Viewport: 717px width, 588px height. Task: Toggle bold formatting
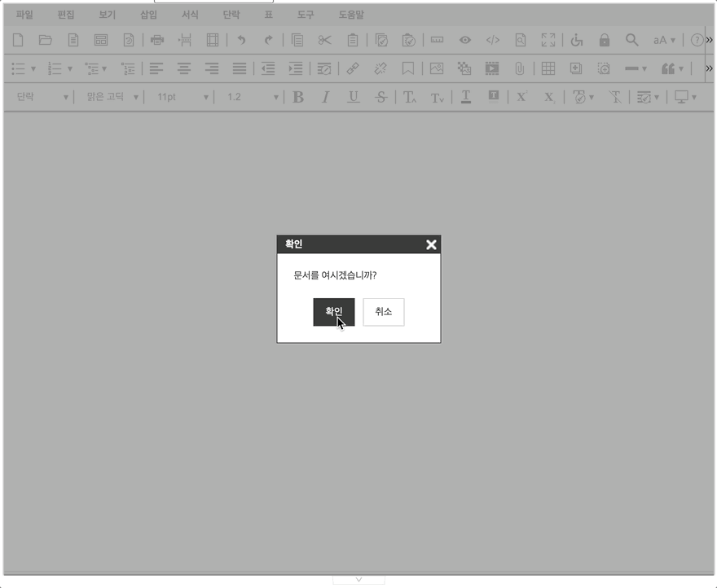click(298, 97)
